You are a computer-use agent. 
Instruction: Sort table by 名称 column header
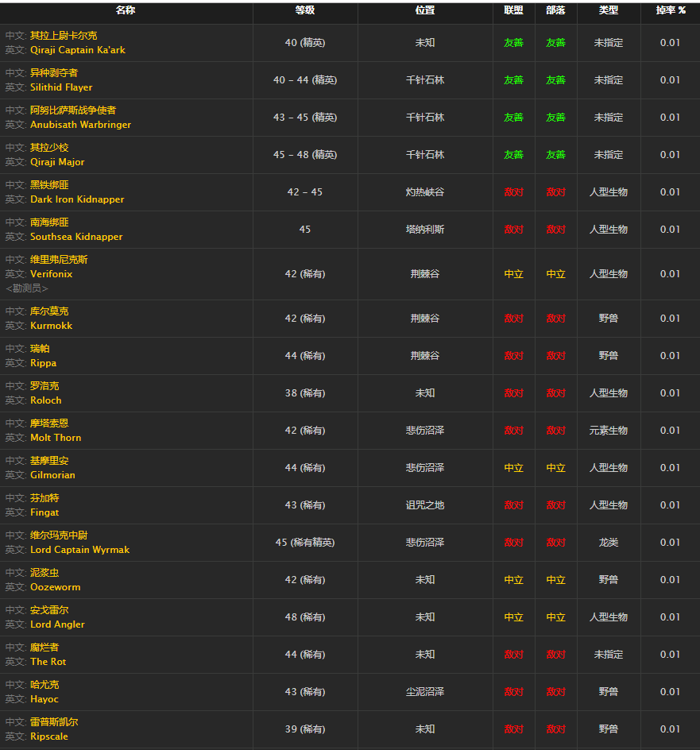(126, 10)
